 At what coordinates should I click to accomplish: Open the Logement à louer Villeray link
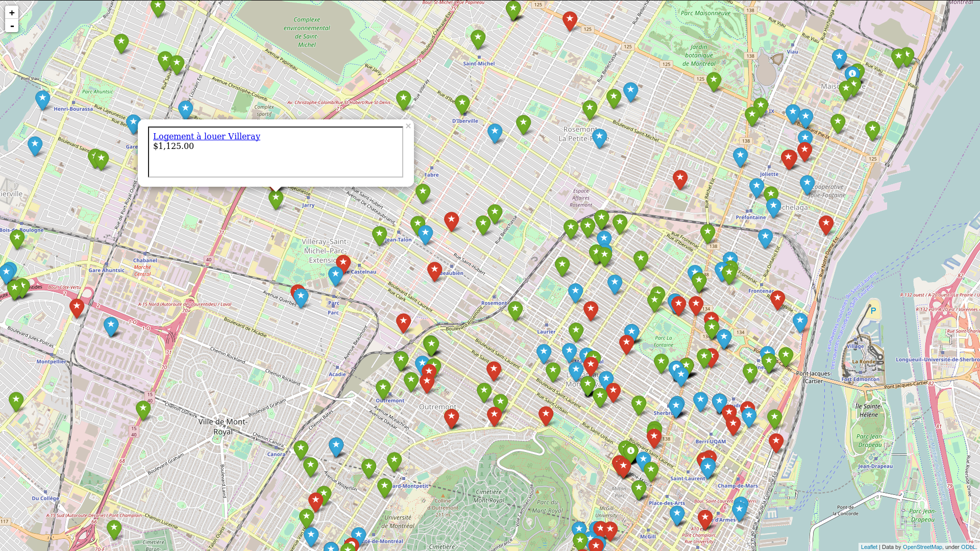click(206, 136)
